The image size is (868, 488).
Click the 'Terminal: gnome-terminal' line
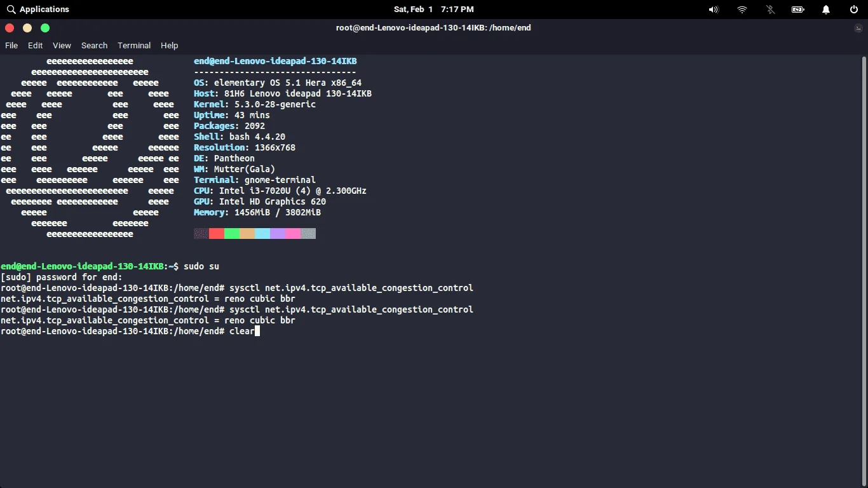pos(255,180)
